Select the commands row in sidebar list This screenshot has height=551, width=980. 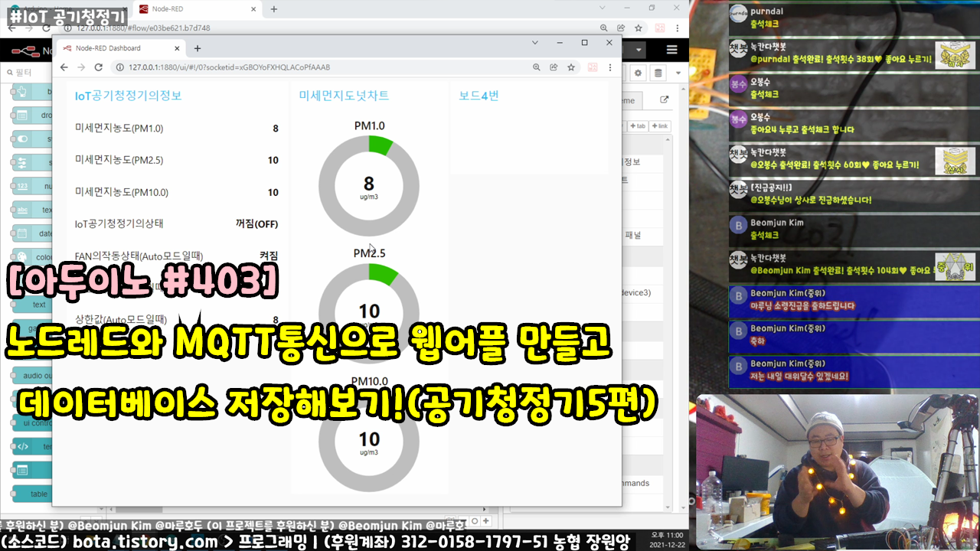click(x=642, y=483)
